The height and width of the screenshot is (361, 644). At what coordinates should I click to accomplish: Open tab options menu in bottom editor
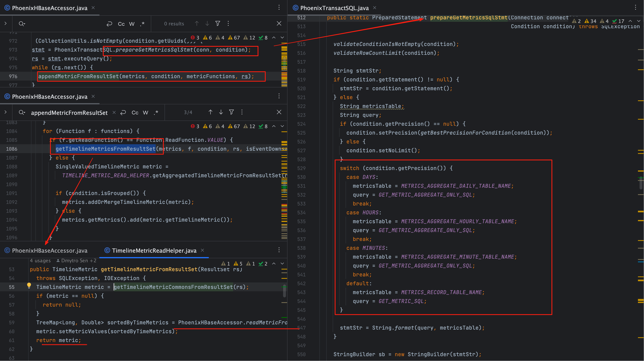click(279, 250)
